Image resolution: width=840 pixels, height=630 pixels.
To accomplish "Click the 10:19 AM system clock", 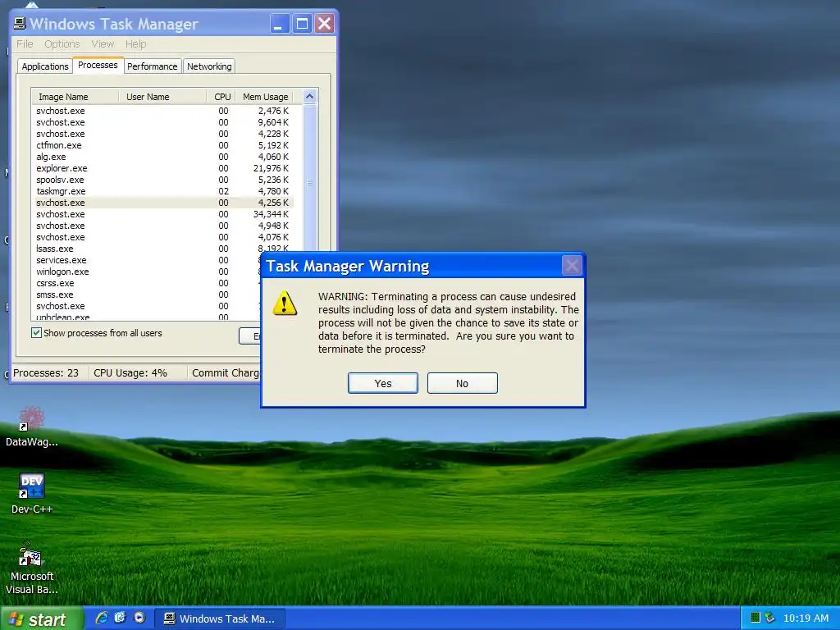I will (806, 619).
